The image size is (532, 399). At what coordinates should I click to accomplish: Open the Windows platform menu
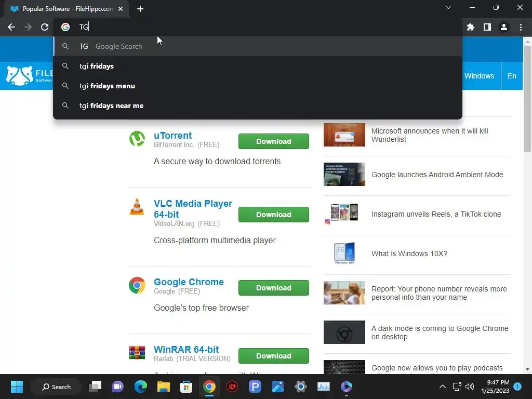tap(479, 76)
